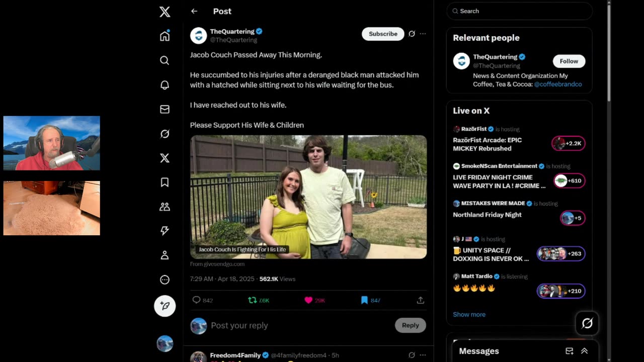Open Notifications bell icon
Image resolution: width=644 pixels, height=362 pixels.
[165, 84]
